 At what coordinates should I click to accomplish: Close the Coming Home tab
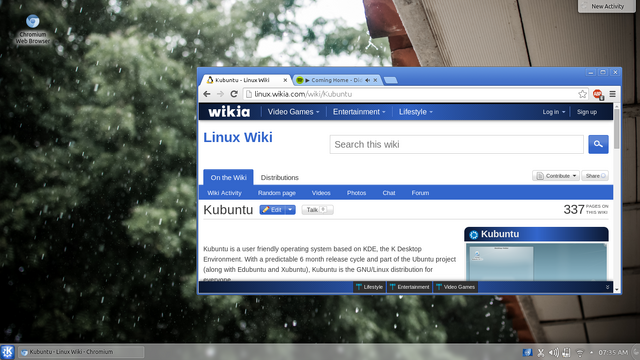(375, 80)
